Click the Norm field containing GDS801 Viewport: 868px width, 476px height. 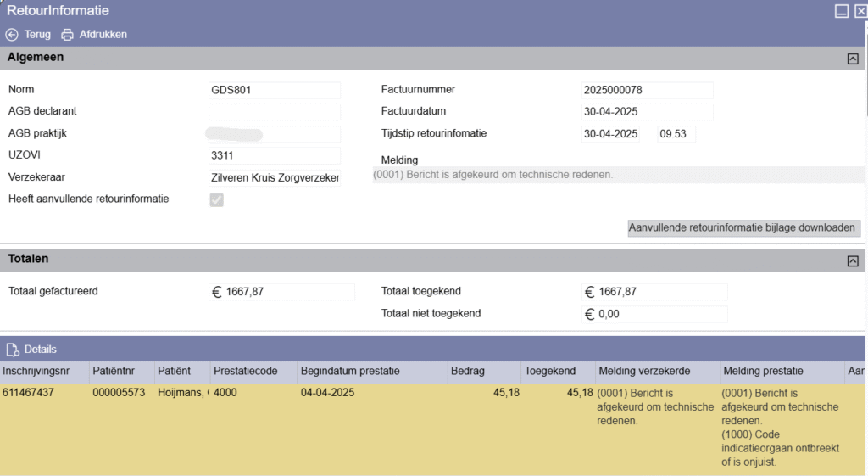pos(274,90)
